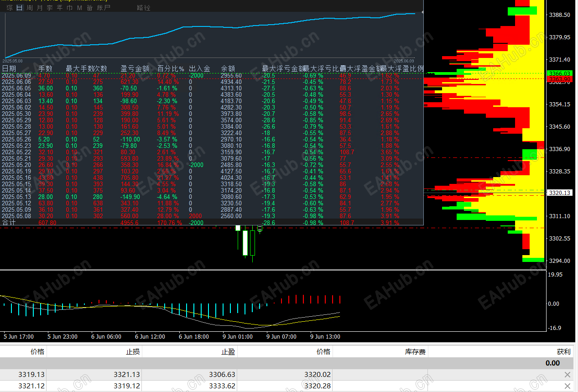Click the red 3363.90 price label
The width and height of the screenshot is (578, 392).
(x=559, y=79)
